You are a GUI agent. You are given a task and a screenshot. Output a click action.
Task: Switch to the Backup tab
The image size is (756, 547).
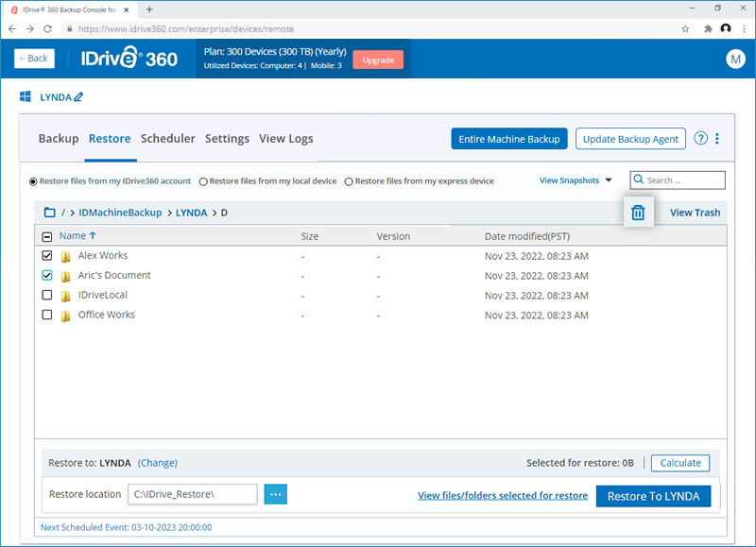tap(59, 138)
